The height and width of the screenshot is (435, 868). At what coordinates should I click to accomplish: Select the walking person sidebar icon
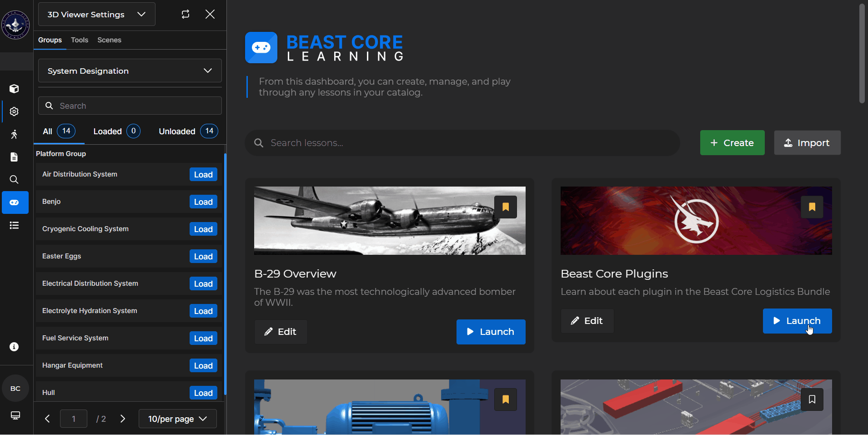15,134
